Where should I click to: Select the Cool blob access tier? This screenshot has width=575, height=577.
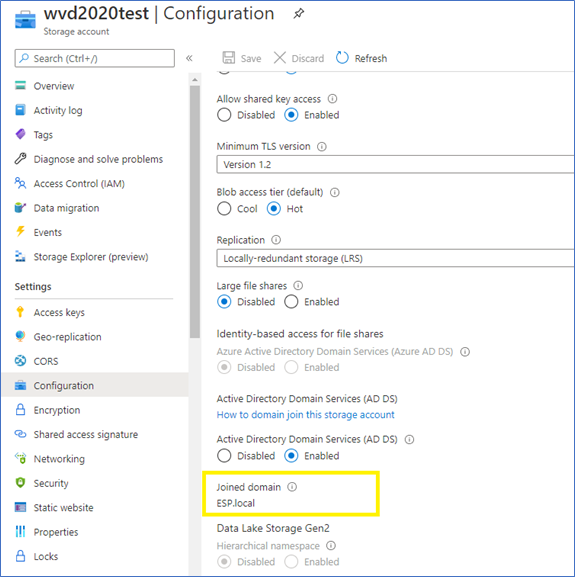click(224, 209)
